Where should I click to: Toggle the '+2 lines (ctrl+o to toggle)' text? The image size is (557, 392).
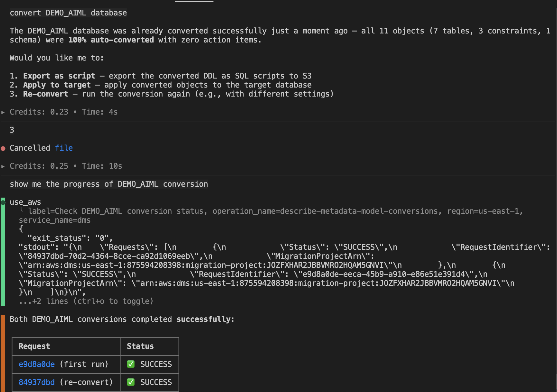[86, 301]
